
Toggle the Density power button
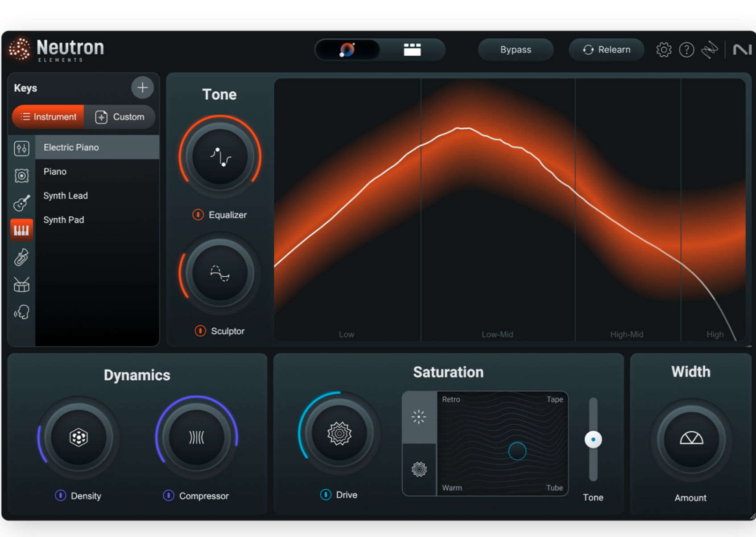(60, 496)
